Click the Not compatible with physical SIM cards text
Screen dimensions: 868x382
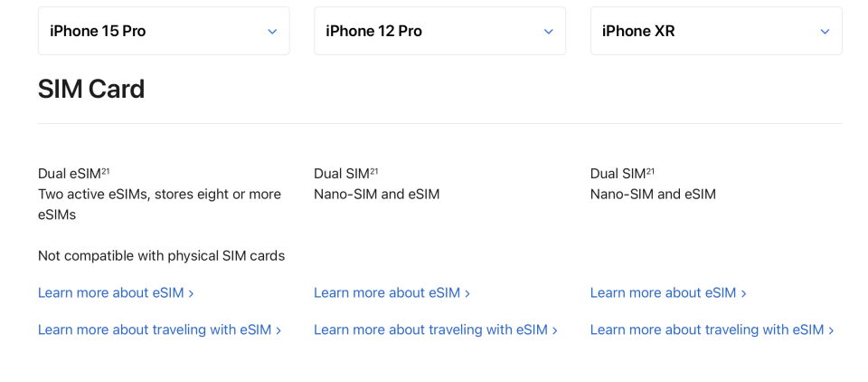point(162,256)
